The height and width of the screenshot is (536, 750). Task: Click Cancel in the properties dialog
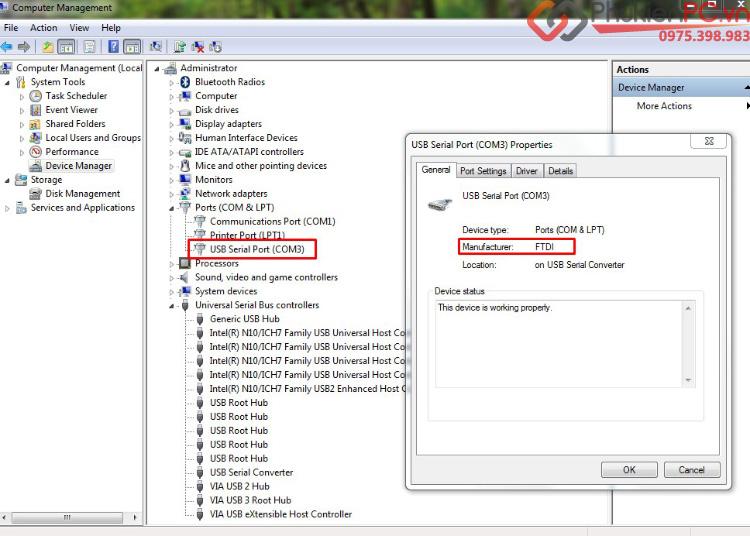pos(691,469)
